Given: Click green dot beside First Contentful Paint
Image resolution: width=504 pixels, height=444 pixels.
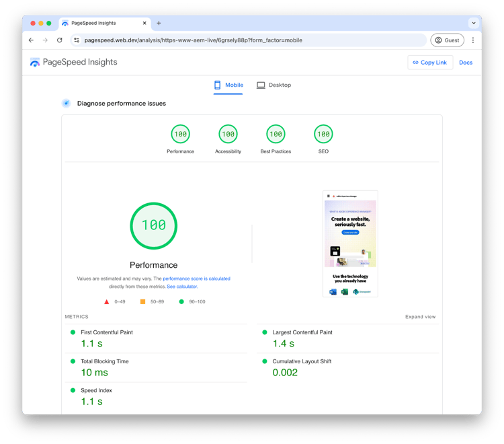Looking at the screenshot, I should click(x=73, y=332).
